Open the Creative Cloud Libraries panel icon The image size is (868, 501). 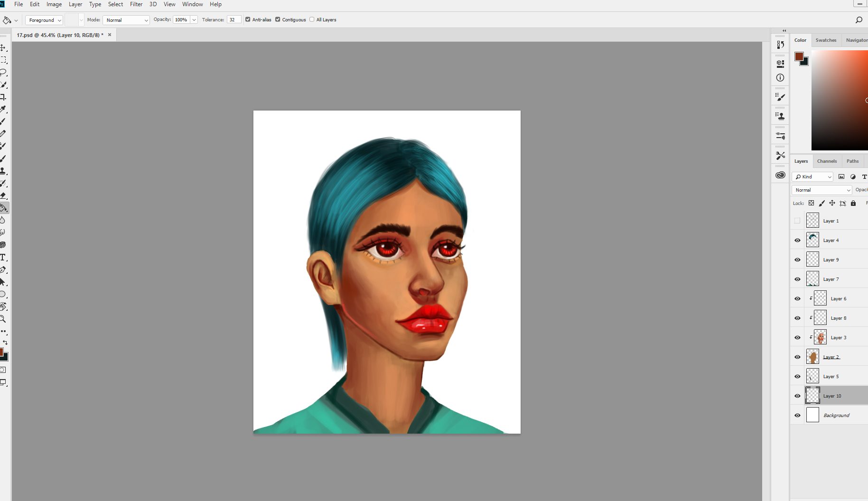click(780, 175)
